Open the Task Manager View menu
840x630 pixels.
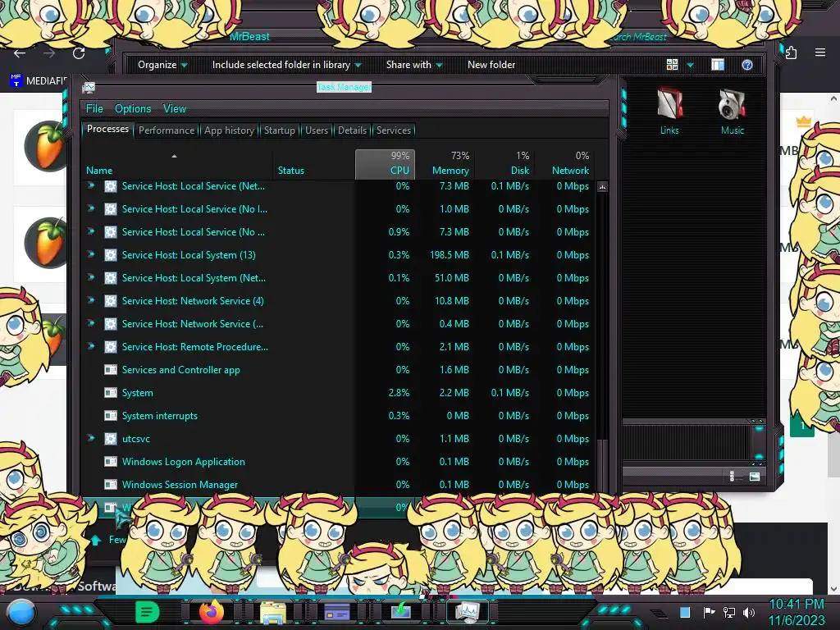click(x=175, y=109)
